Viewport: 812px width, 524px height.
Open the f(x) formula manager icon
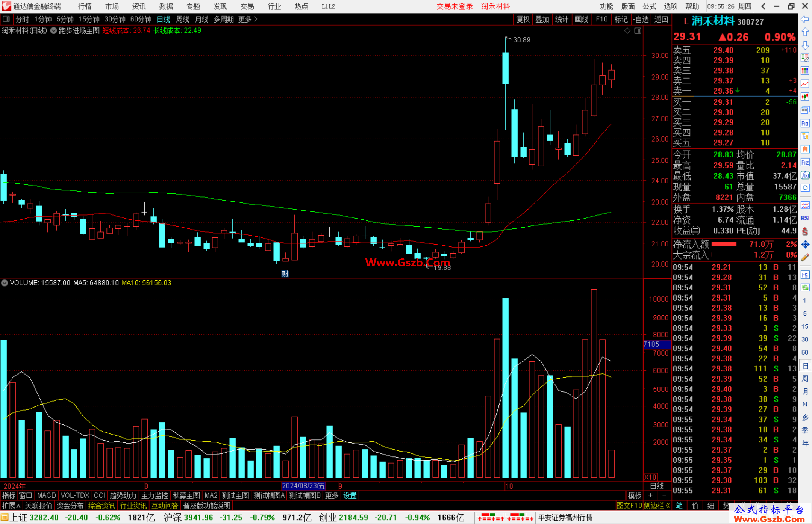tap(805, 175)
